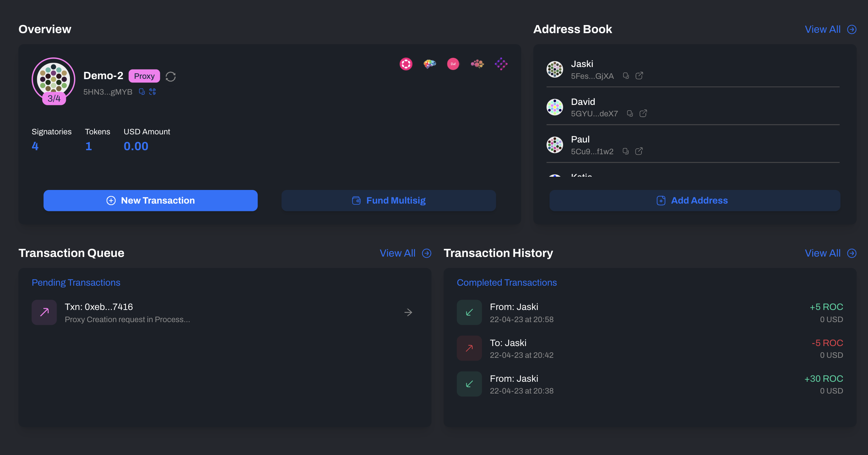The image size is (868, 455).
Task: Select the Polkadot network icon
Action: point(406,64)
